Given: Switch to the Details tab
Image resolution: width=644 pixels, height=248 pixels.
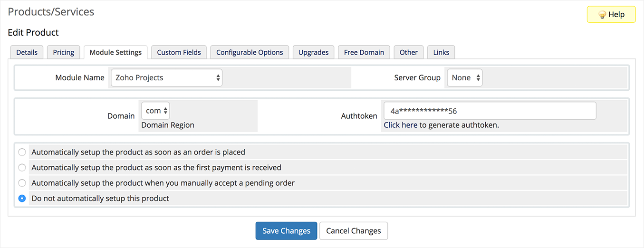Looking at the screenshot, I should (x=27, y=52).
